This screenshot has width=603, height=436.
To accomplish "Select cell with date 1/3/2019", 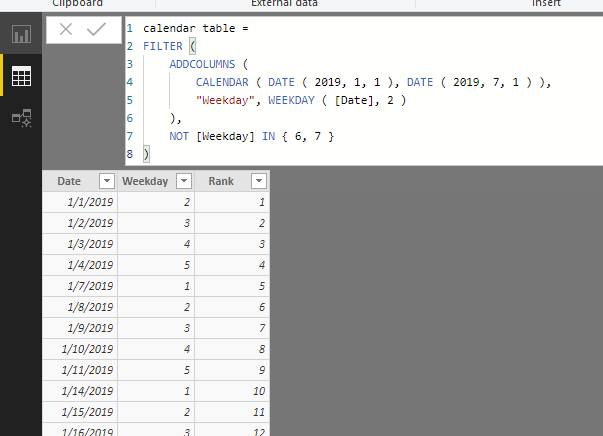I will click(80, 244).
